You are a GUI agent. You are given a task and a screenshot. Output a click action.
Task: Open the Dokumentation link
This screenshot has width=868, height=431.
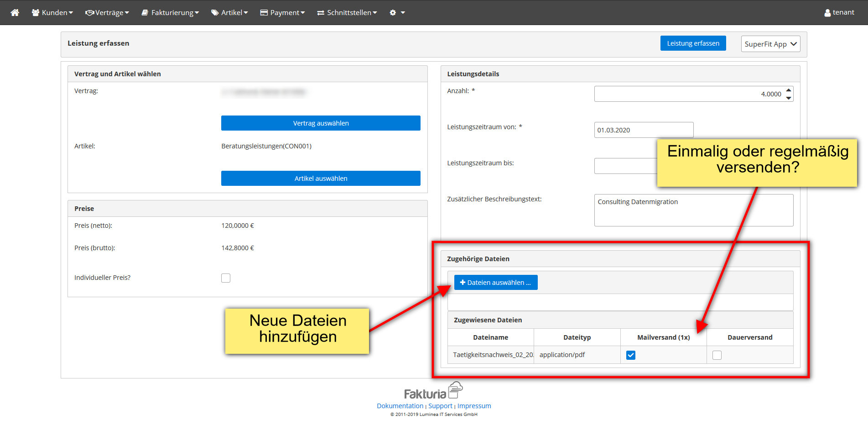pos(400,406)
